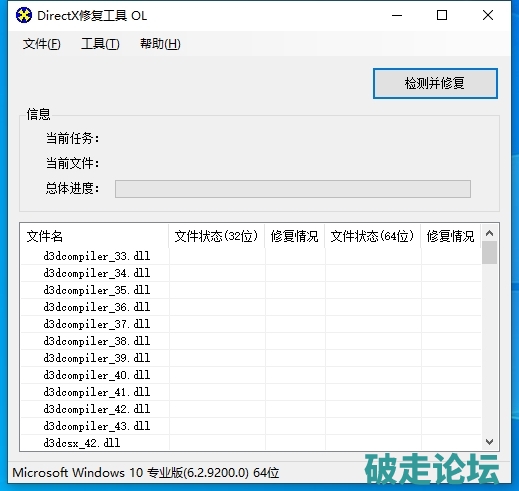The width and height of the screenshot is (519, 491).
Task: Sort by 文件名 column header
Action: coord(94,236)
